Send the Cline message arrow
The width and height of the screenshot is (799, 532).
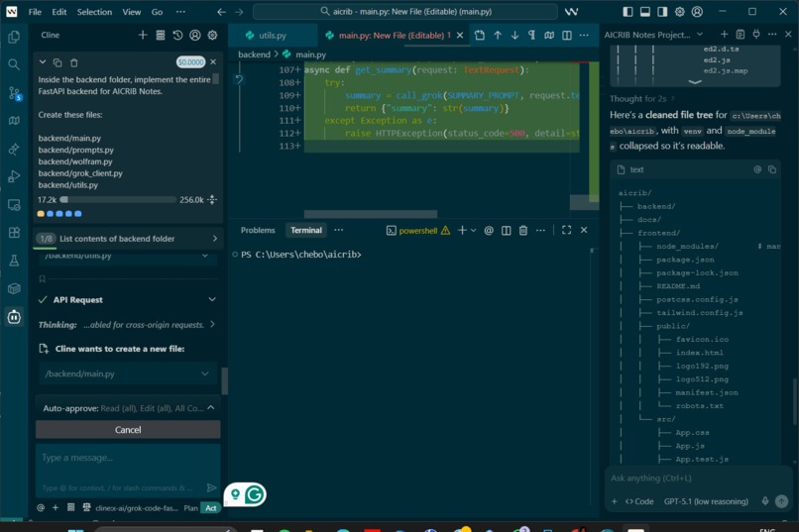[212, 487]
